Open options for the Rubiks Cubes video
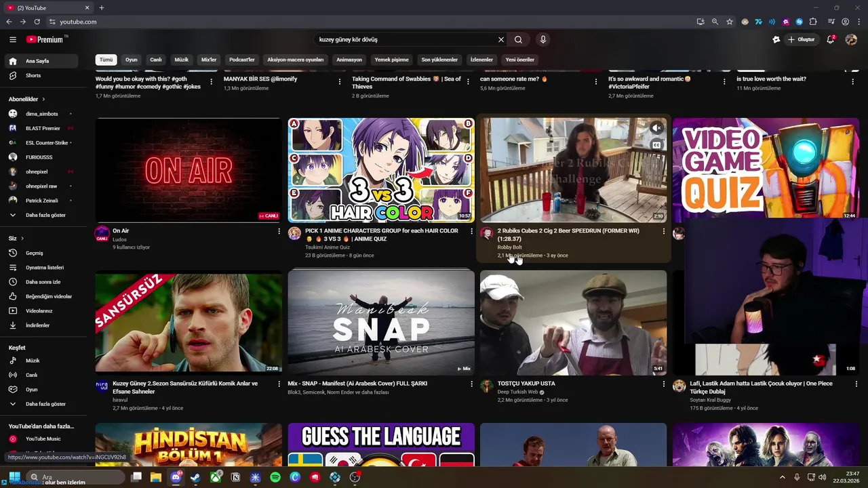 click(663, 231)
